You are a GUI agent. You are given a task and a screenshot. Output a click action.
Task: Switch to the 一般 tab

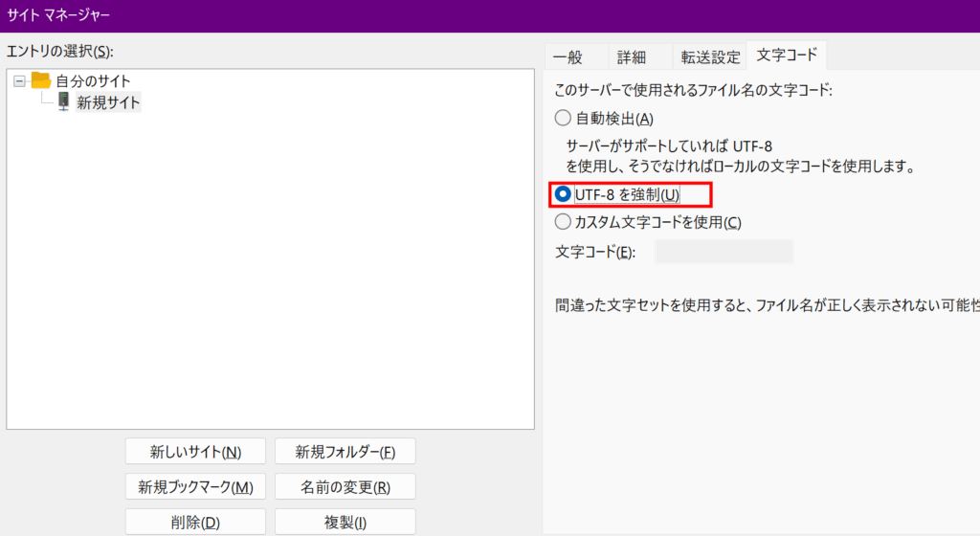568,56
